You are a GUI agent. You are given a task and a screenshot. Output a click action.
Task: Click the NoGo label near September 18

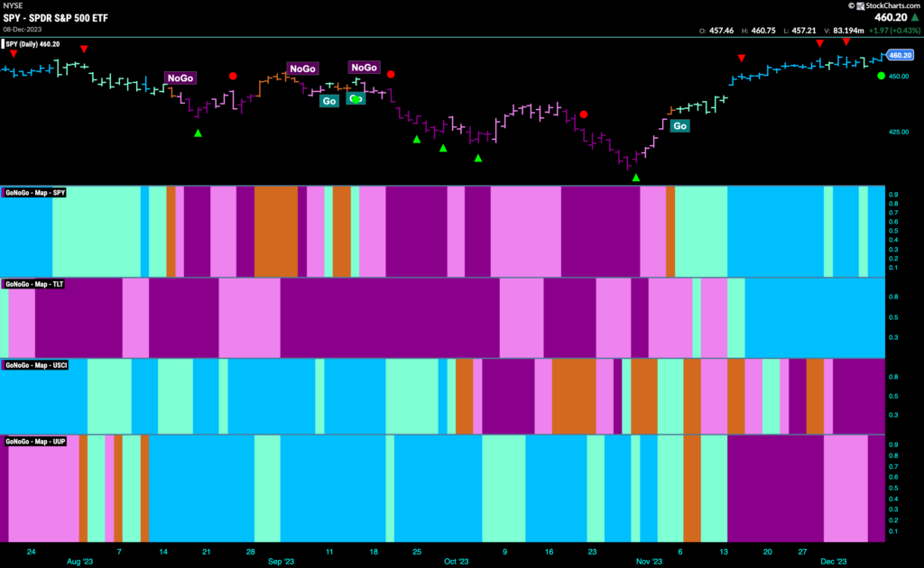click(x=365, y=68)
